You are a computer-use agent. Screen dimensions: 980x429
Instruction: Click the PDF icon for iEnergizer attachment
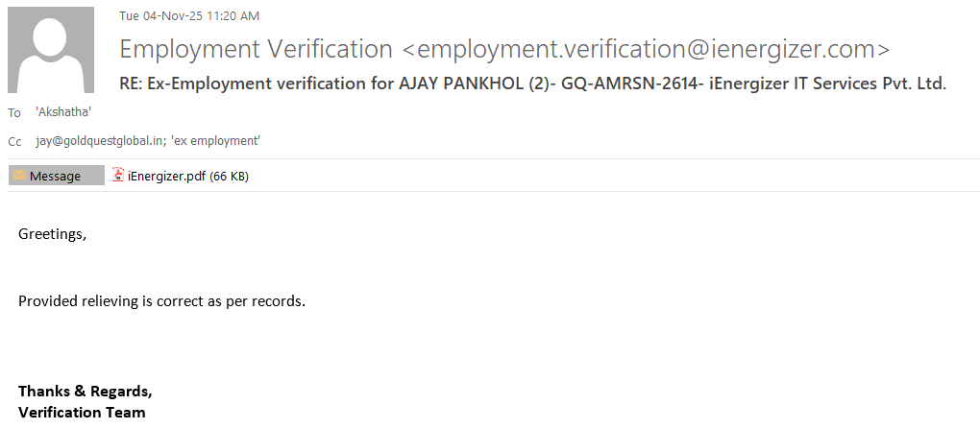tap(118, 175)
